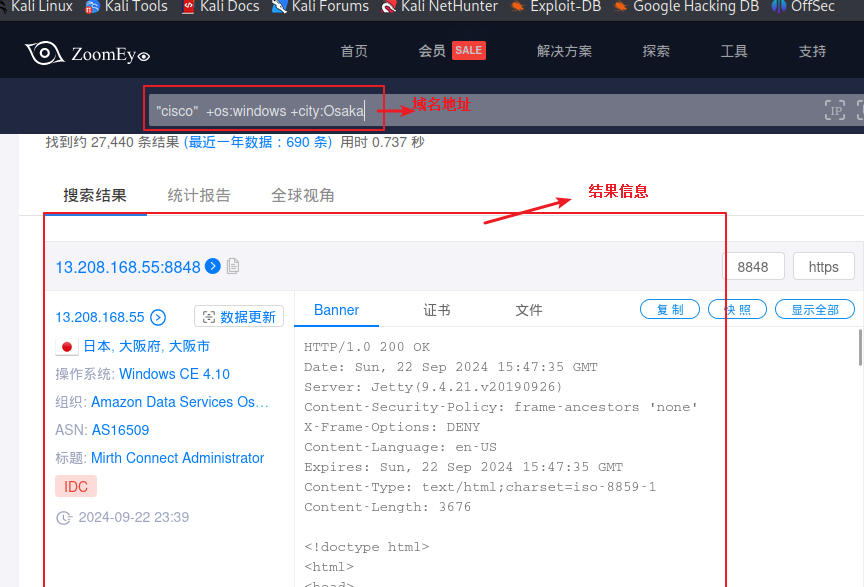This screenshot has height=587, width=864.
Task: Copy address using icon beside 13.208.168.55:8848
Action: [x=233, y=266]
